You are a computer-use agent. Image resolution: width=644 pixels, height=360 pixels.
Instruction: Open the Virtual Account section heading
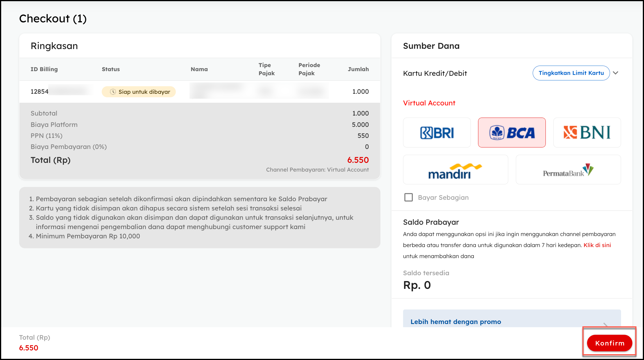click(429, 103)
